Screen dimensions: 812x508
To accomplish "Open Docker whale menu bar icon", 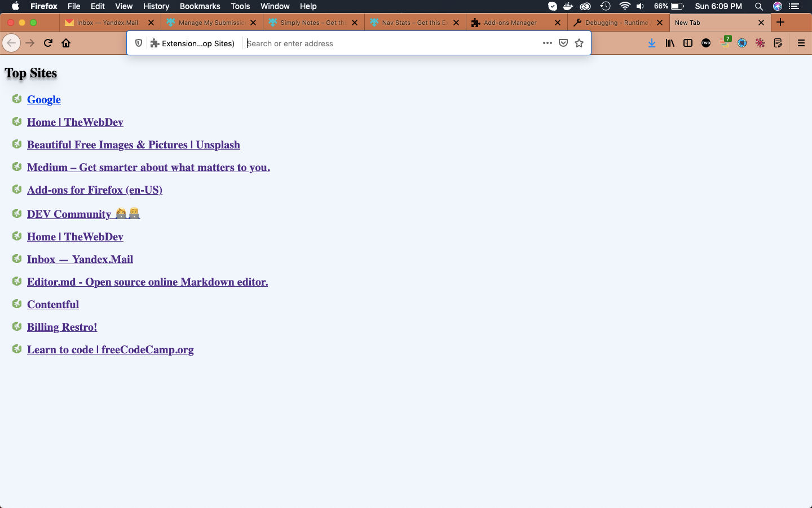I will pyautogui.click(x=568, y=6).
